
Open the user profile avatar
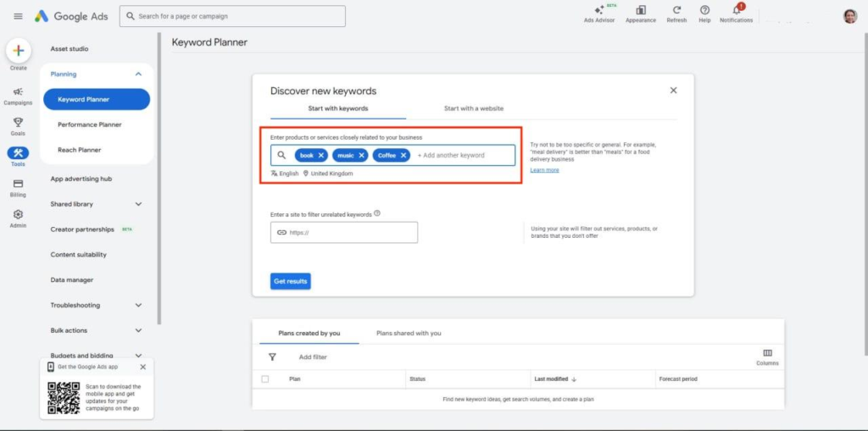(850, 16)
